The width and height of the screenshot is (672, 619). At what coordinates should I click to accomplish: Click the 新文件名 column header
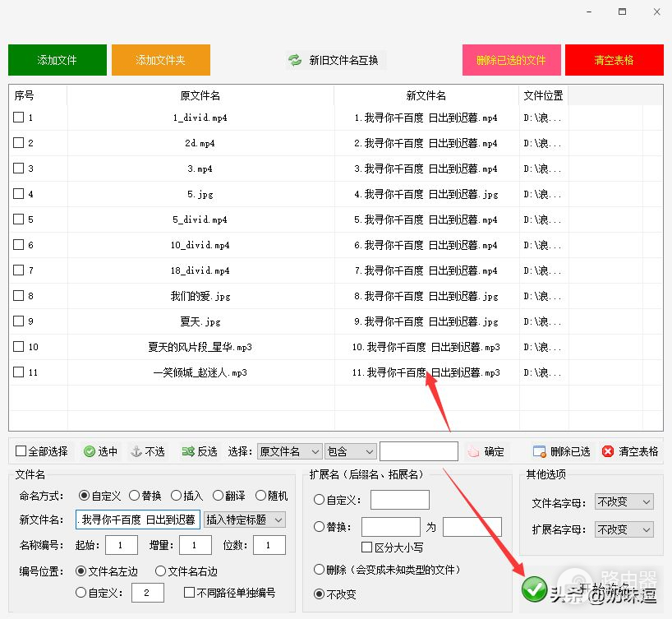[x=426, y=95]
